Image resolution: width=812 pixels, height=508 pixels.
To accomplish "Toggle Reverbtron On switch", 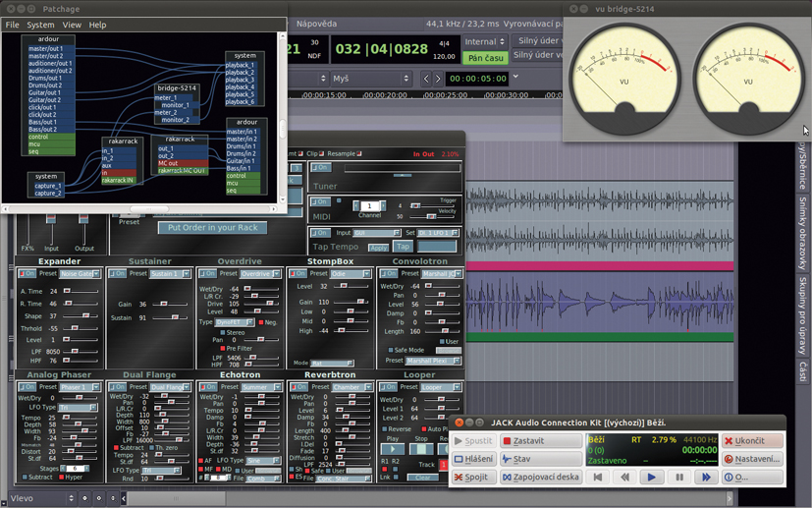I will [298, 387].
